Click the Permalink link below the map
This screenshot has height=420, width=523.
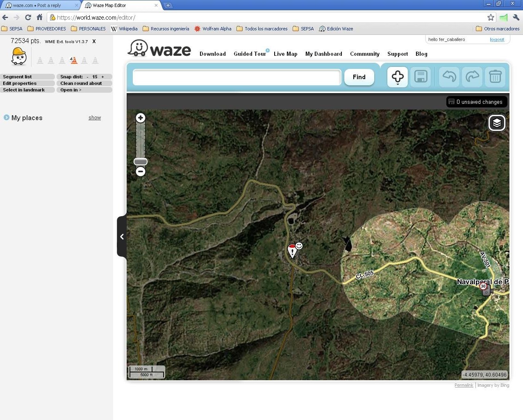tap(464, 385)
